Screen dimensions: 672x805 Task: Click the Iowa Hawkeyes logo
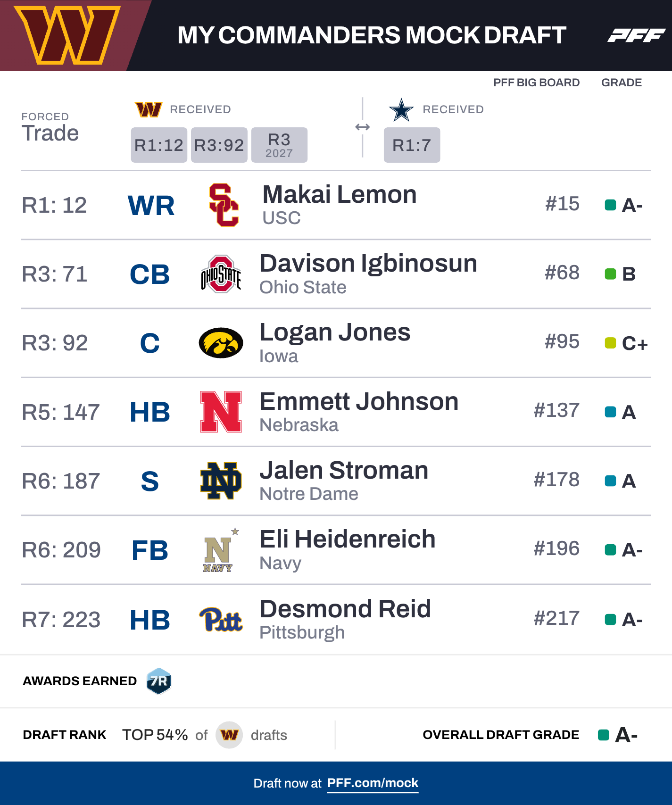[x=221, y=343]
